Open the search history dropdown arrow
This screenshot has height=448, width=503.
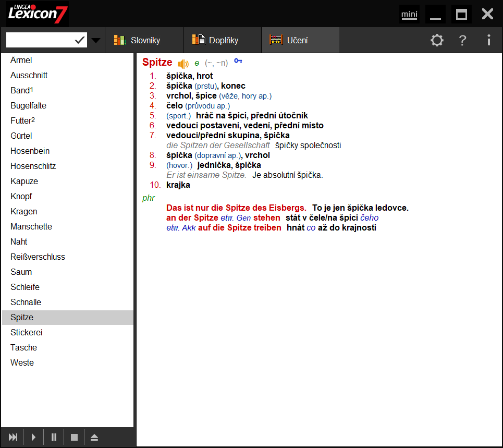coord(95,40)
